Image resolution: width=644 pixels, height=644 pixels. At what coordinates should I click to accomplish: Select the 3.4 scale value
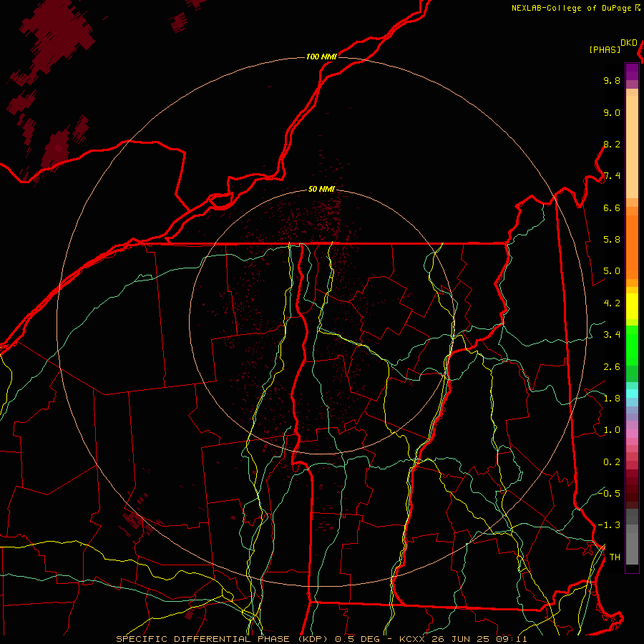612,335
